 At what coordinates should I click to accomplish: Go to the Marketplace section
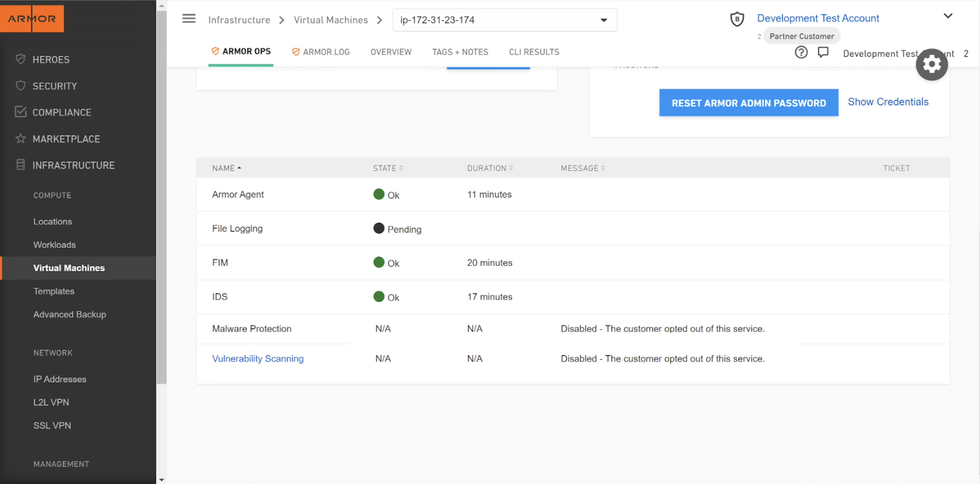coord(66,139)
